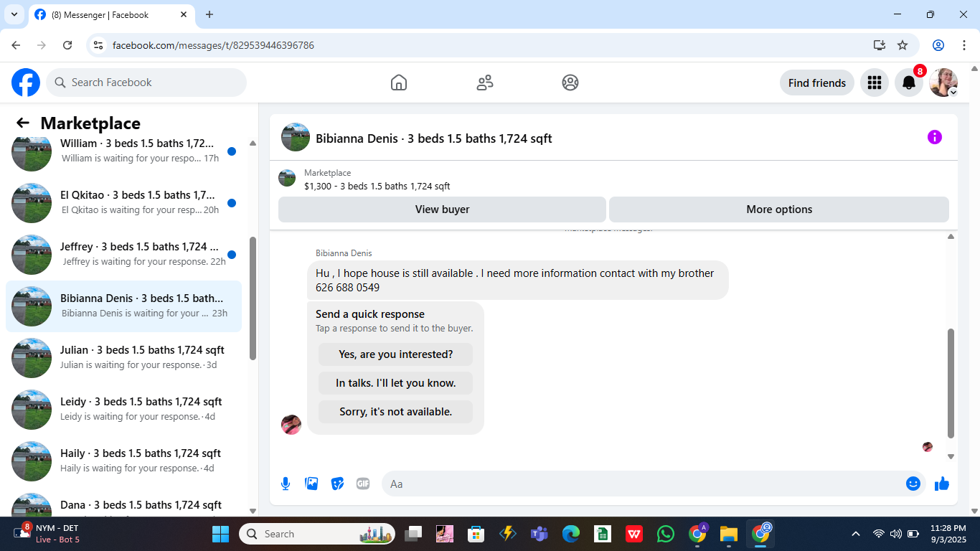
Task: Click Bibianna's message with the phone number
Action: click(517, 280)
